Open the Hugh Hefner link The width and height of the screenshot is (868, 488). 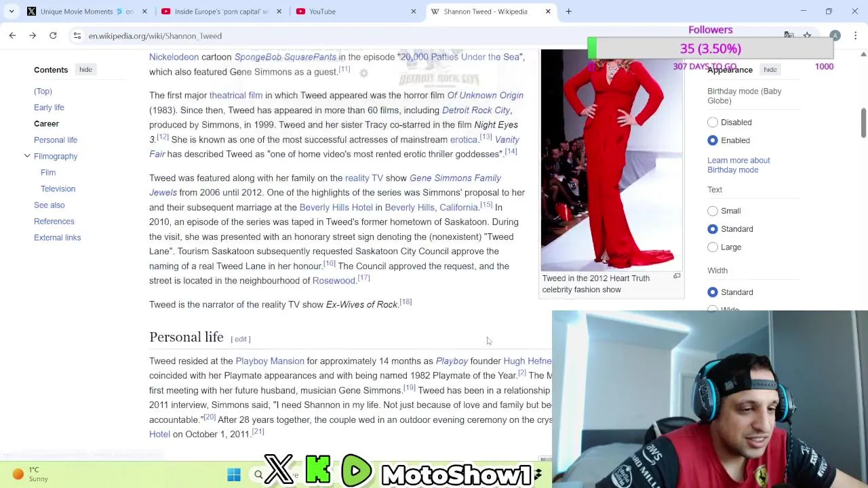pos(528,361)
